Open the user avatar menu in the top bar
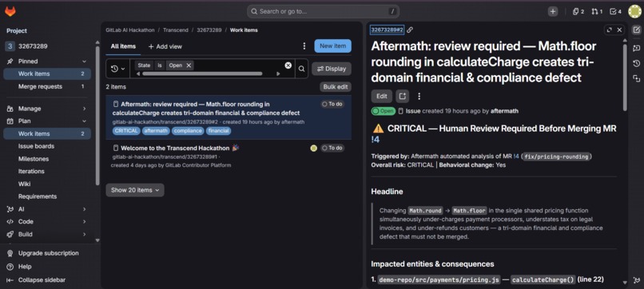Viewport: 644px width, 289px height. pyautogui.click(x=635, y=11)
